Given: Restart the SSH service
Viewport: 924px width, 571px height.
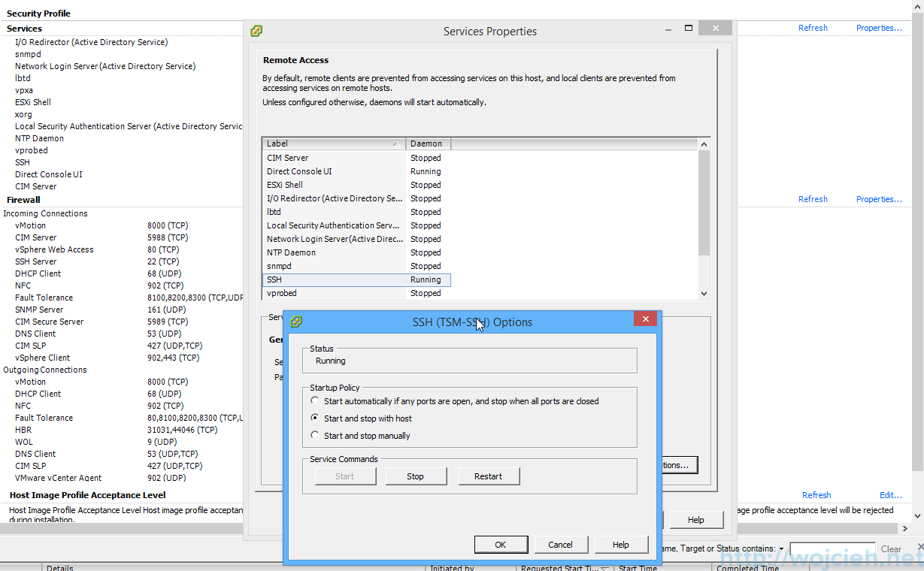Looking at the screenshot, I should pos(489,476).
